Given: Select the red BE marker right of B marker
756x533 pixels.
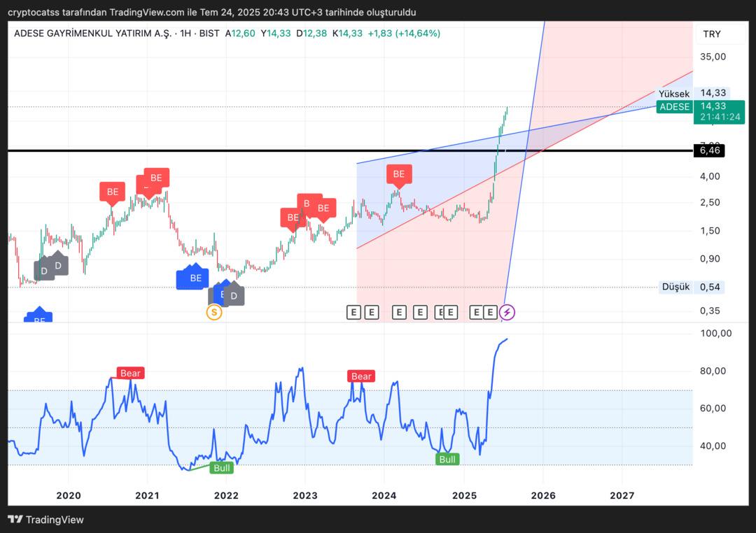Looking at the screenshot, I should click(323, 209).
